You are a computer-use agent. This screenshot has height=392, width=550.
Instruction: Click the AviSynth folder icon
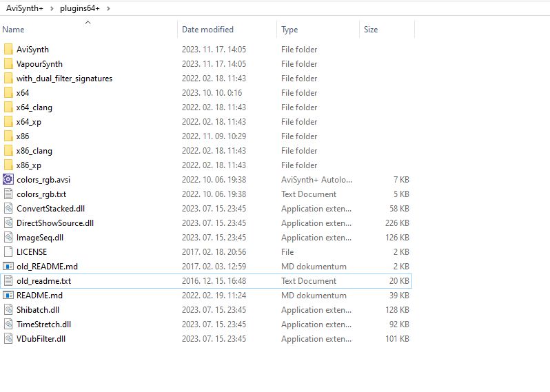coord(8,50)
